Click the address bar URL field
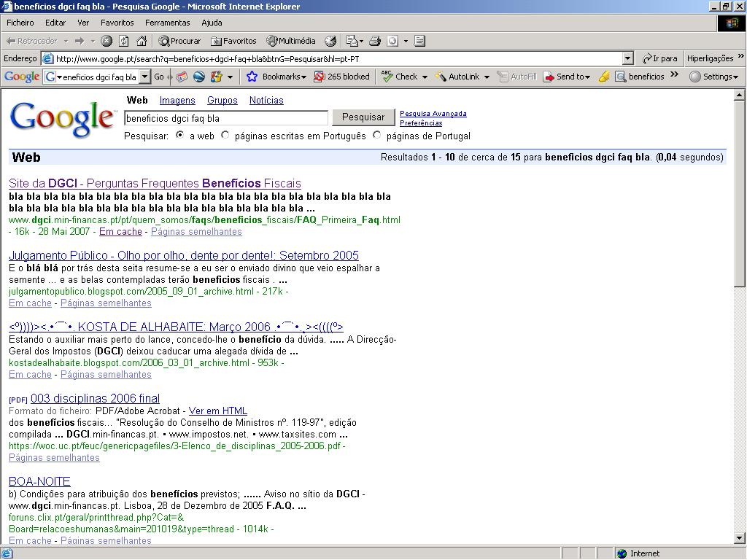Screen dimensions: 747x560 (338, 58)
